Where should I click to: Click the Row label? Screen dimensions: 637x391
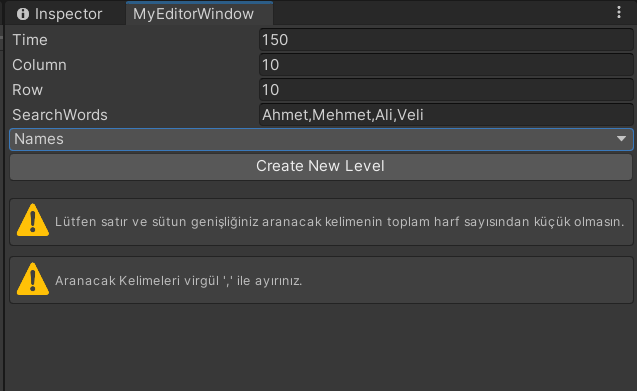27,90
